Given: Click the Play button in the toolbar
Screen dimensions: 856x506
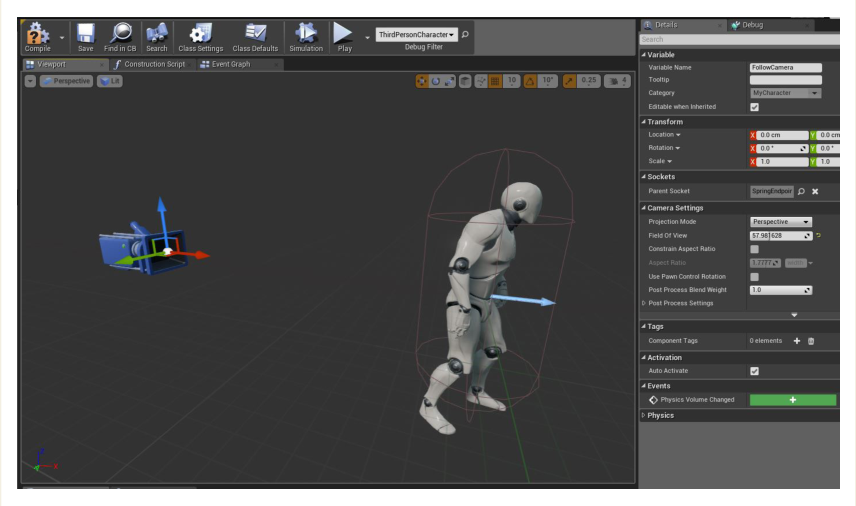Looking at the screenshot, I should [343, 37].
